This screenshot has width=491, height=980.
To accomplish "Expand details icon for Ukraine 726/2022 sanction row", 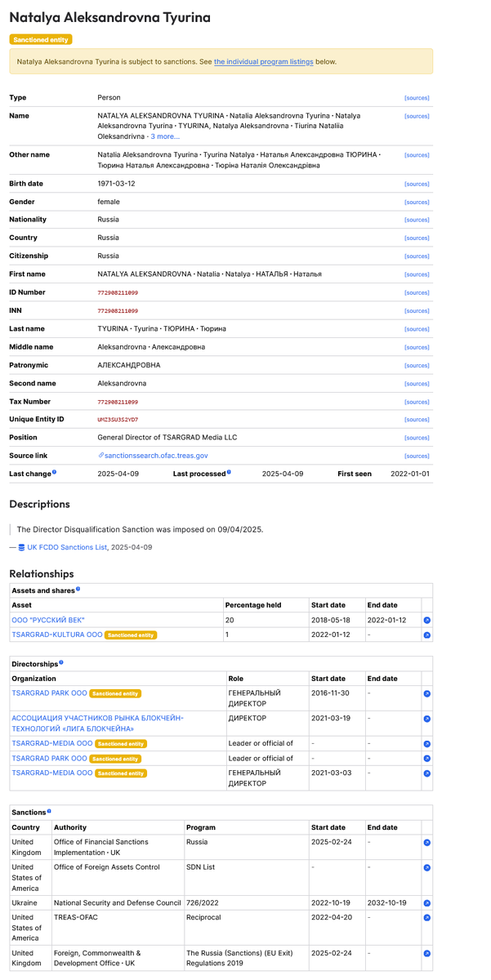I will click(426, 903).
